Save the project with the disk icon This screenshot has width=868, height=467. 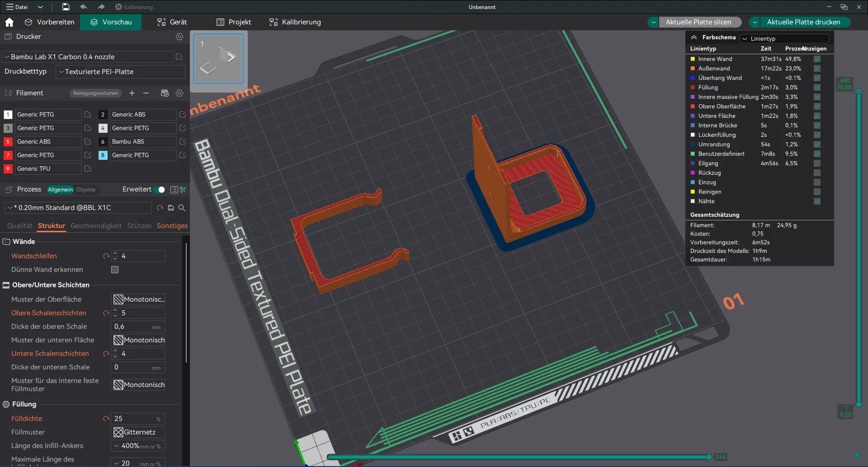pos(66,7)
